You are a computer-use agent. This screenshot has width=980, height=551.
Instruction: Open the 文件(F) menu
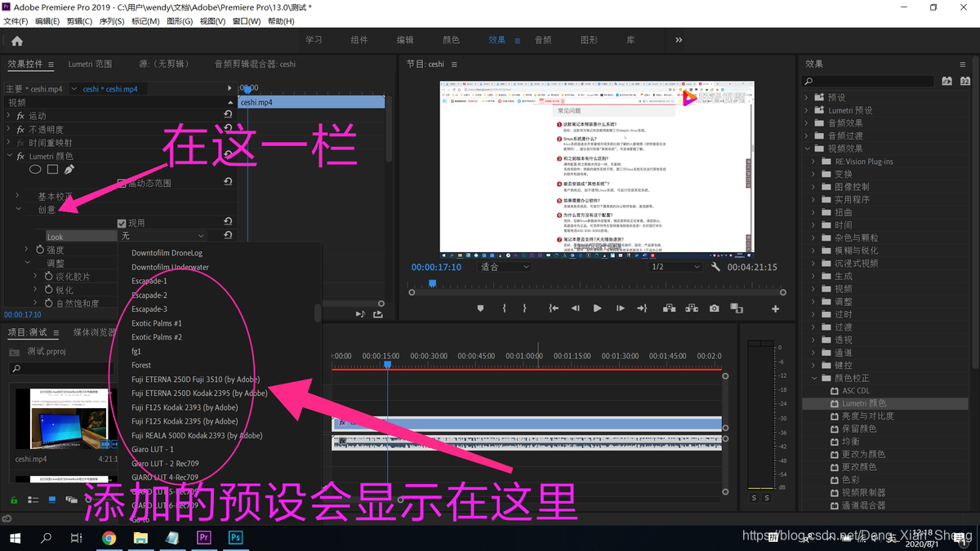[x=16, y=21]
